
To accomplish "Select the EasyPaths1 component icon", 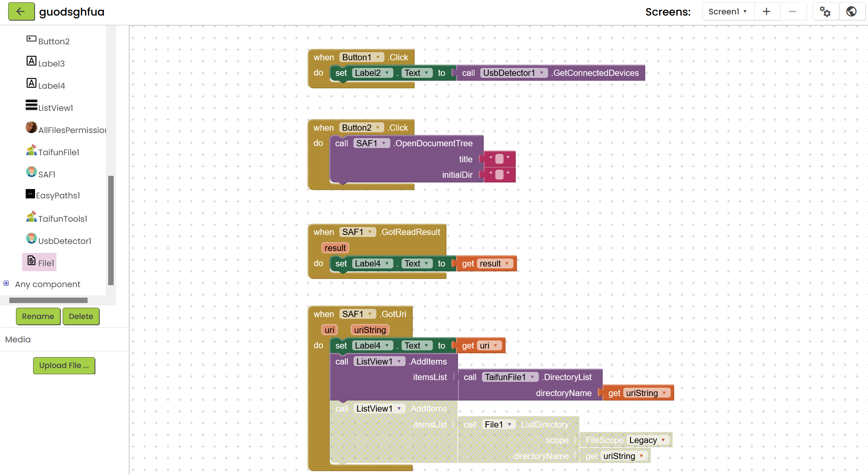I will (30, 194).
